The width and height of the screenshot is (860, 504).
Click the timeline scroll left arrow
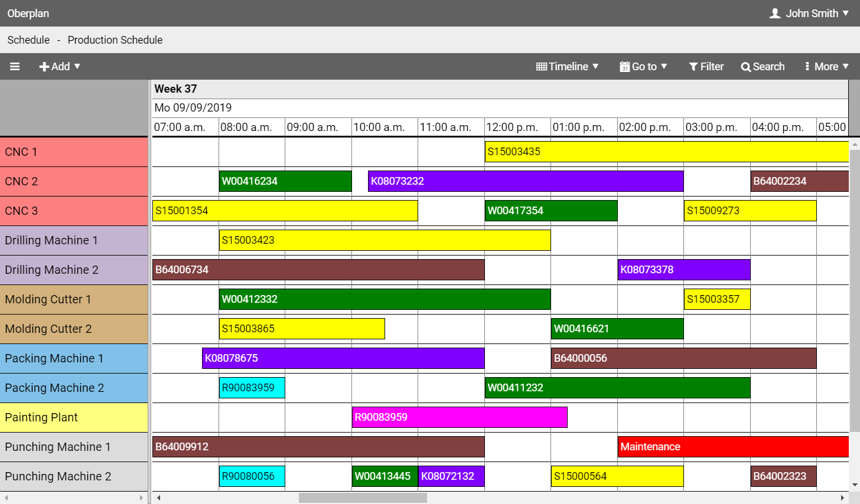pyautogui.click(x=158, y=498)
